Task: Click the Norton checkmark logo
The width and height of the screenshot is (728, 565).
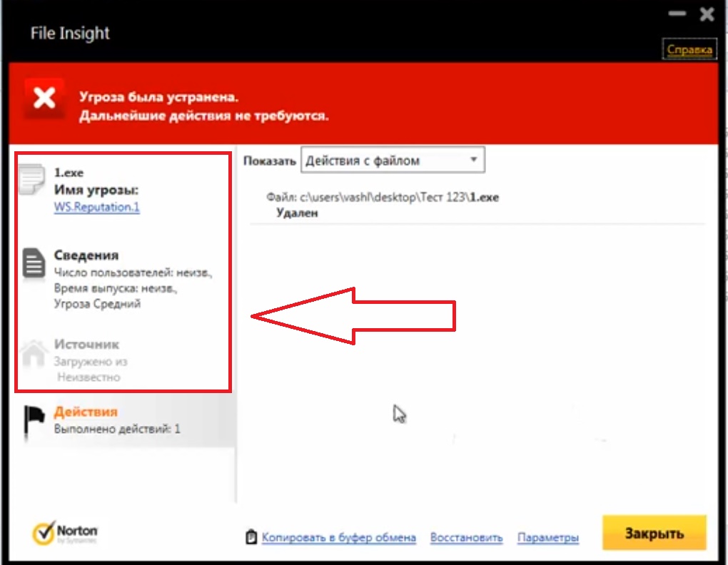Action: (x=44, y=534)
